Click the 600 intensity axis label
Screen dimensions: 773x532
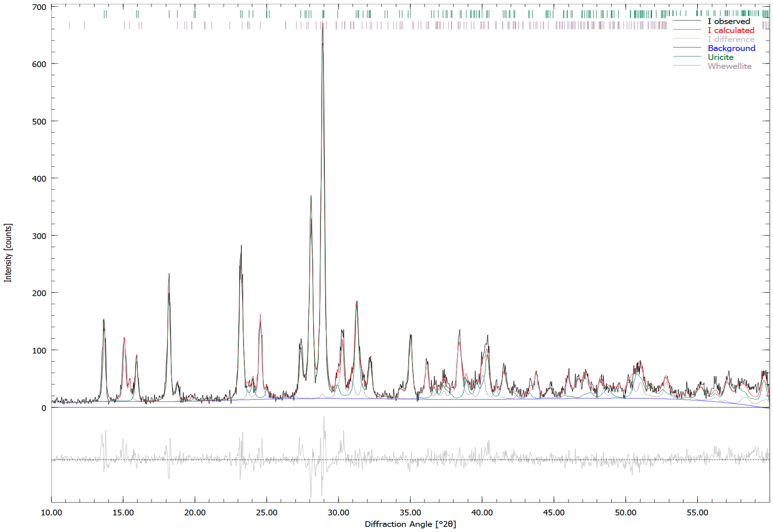point(39,64)
